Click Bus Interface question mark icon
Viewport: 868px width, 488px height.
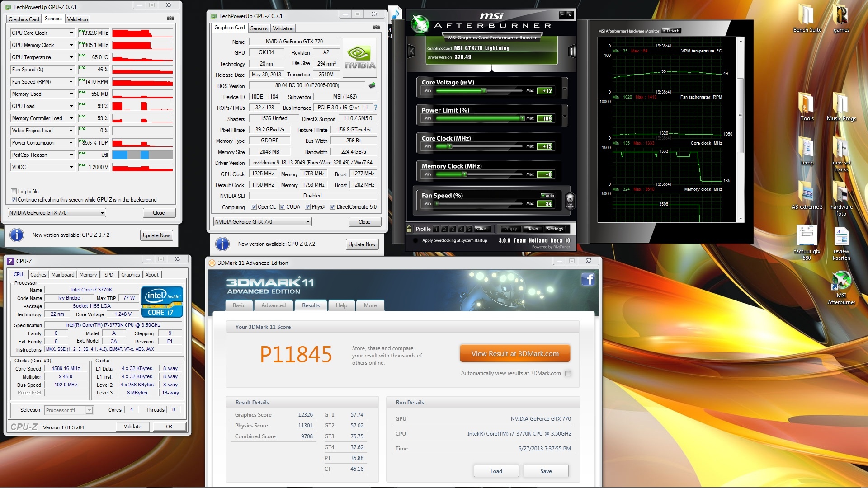pos(375,108)
